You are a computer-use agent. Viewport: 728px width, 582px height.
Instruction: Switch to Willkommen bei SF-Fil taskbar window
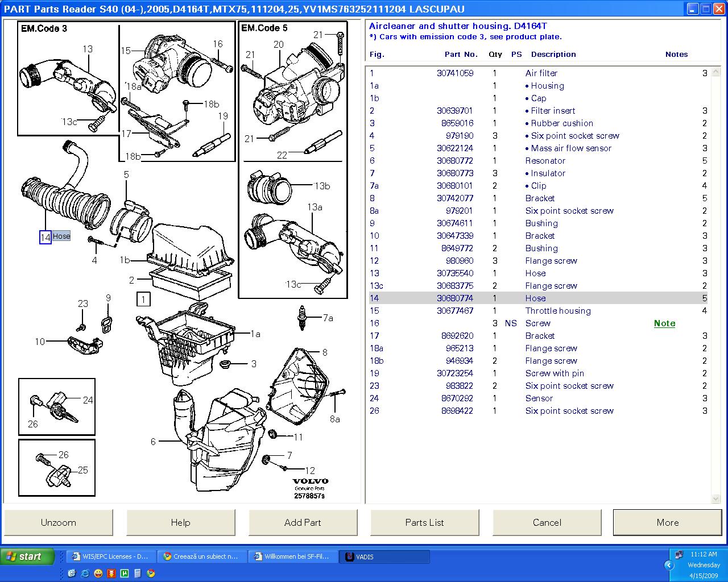[x=292, y=556]
